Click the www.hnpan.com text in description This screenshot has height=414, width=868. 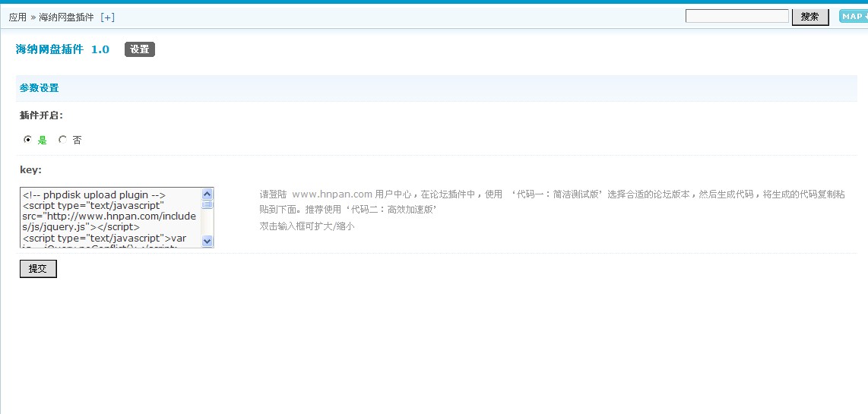tap(331, 194)
